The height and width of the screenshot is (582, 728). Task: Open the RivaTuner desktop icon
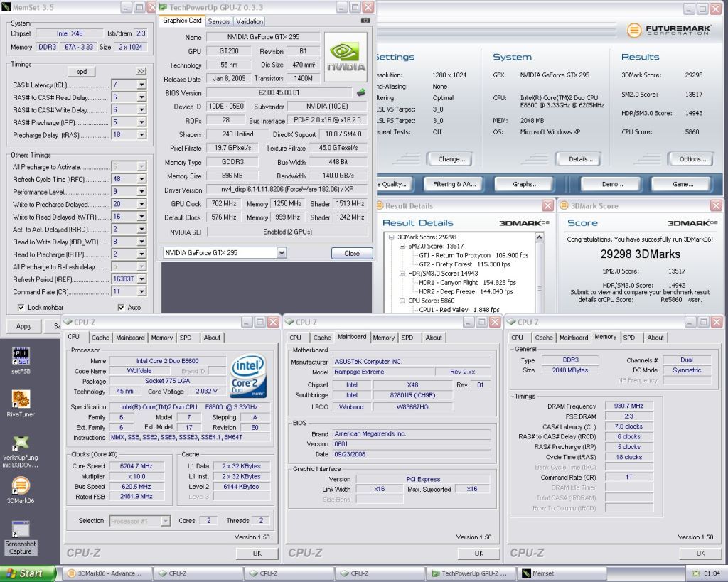point(21,400)
